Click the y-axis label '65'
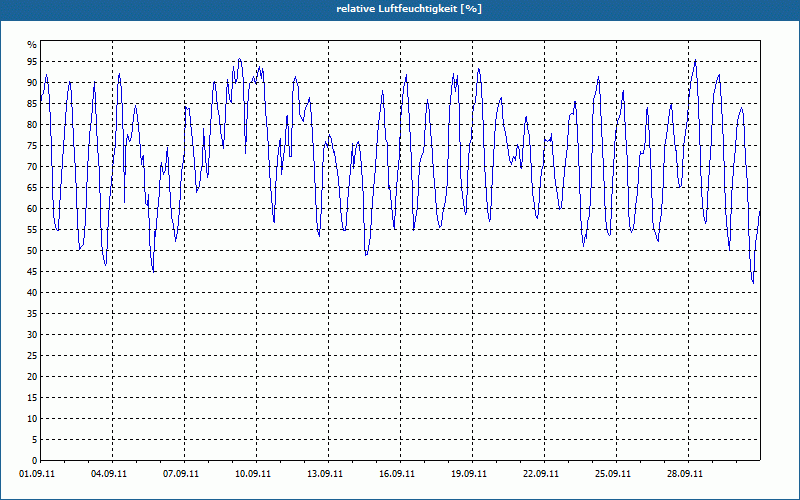Viewport: 800px width, 500px height. [x=32, y=188]
